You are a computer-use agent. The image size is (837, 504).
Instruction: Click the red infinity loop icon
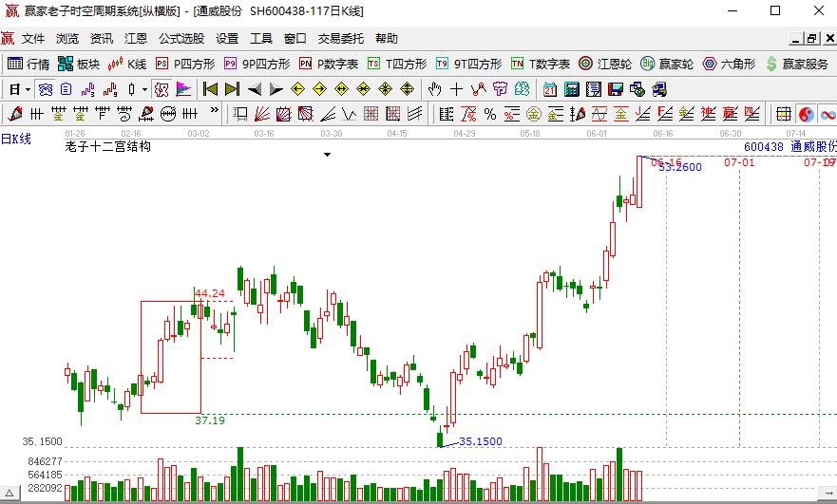827,114
